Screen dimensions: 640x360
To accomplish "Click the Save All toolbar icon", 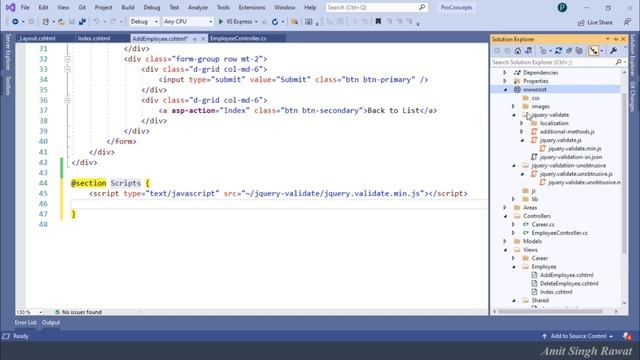I will coord(82,22).
